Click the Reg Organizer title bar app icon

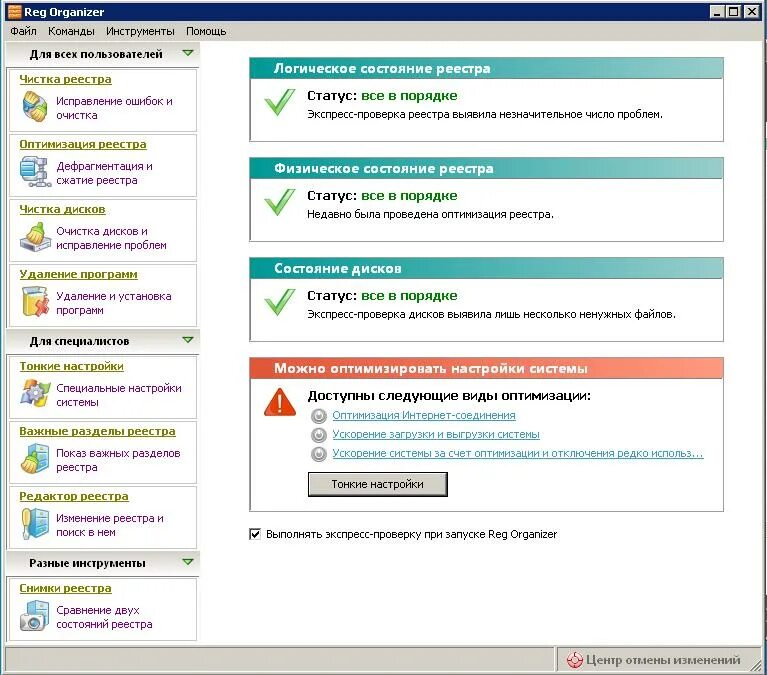[x=15, y=12]
